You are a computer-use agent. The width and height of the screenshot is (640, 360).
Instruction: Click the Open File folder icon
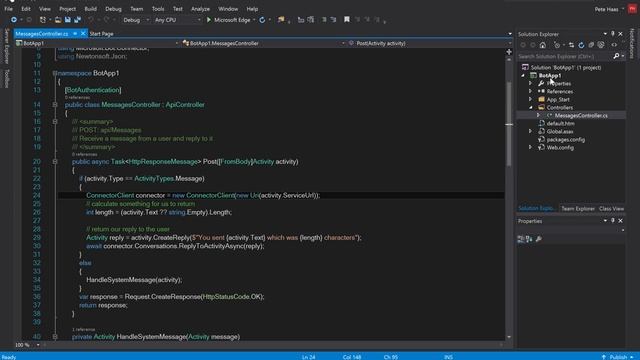(58, 20)
